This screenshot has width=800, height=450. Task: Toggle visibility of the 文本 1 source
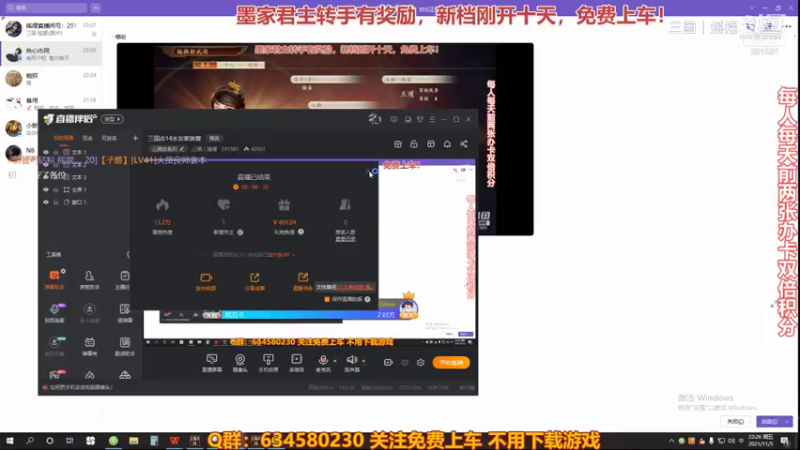(x=46, y=152)
